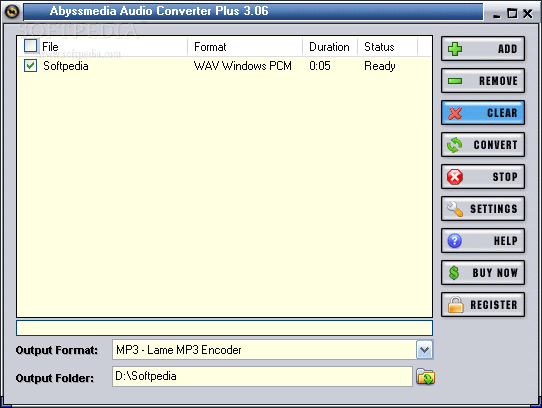Viewport: 542px width, 408px height.
Task: Click the MP3 - Lame MP3 Encoder combo box
Action: (272, 350)
